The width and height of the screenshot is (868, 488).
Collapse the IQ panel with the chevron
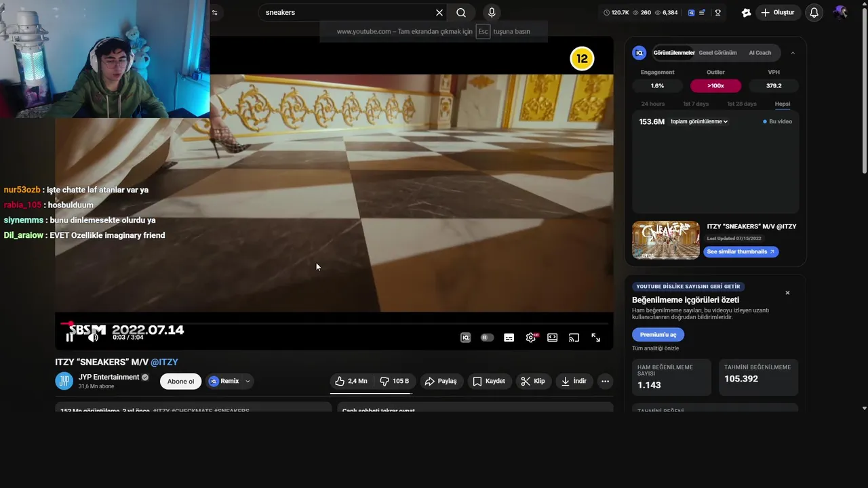click(793, 53)
